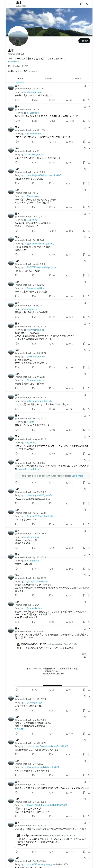Click the Grok icon in top header
Viewport: 98px width, 868px height.
pos(81,4)
